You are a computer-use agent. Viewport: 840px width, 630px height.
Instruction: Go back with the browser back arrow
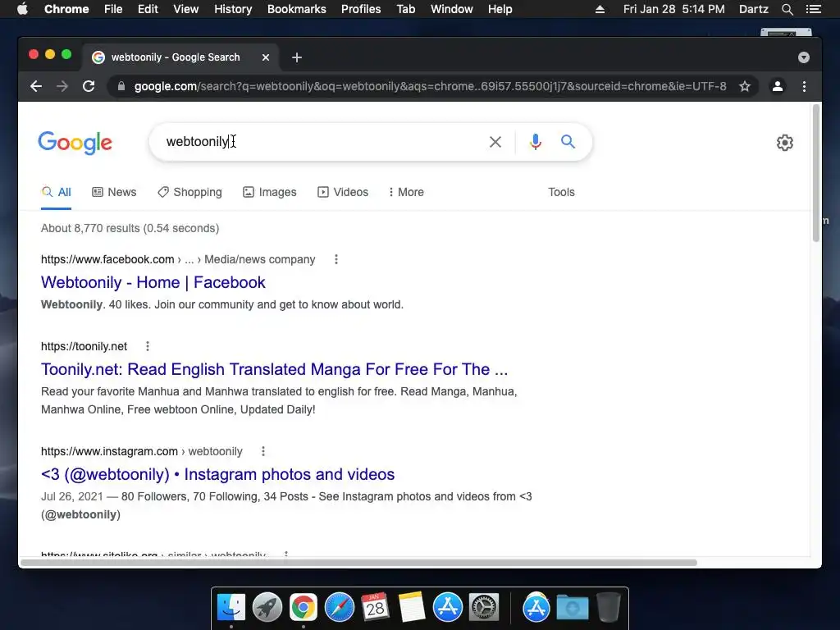[x=36, y=86]
